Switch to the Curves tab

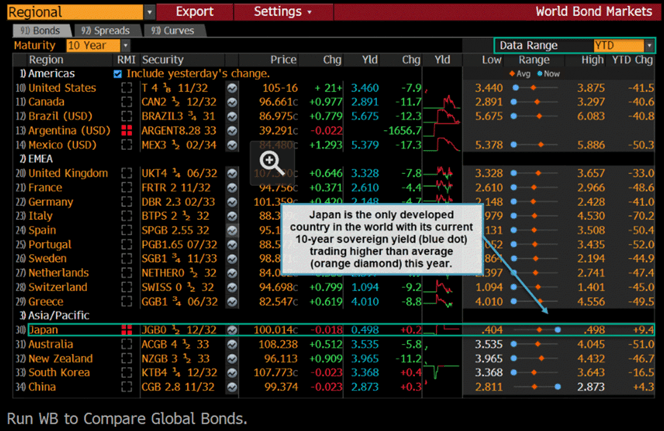click(168, 30)
